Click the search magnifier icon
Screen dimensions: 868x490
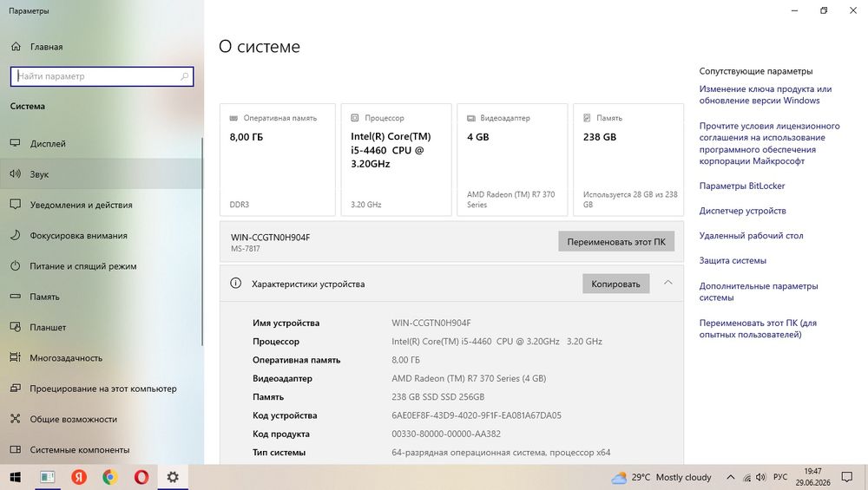(184, 76)
